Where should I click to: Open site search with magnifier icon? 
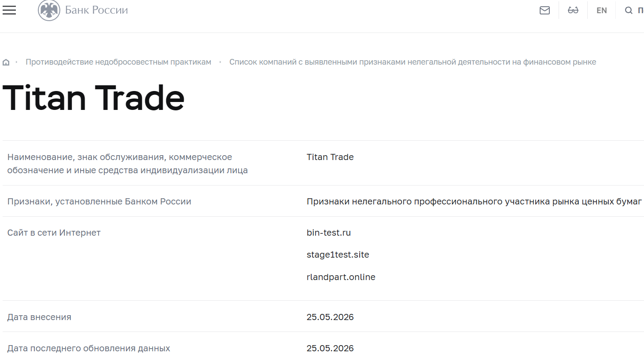(629, 11)
